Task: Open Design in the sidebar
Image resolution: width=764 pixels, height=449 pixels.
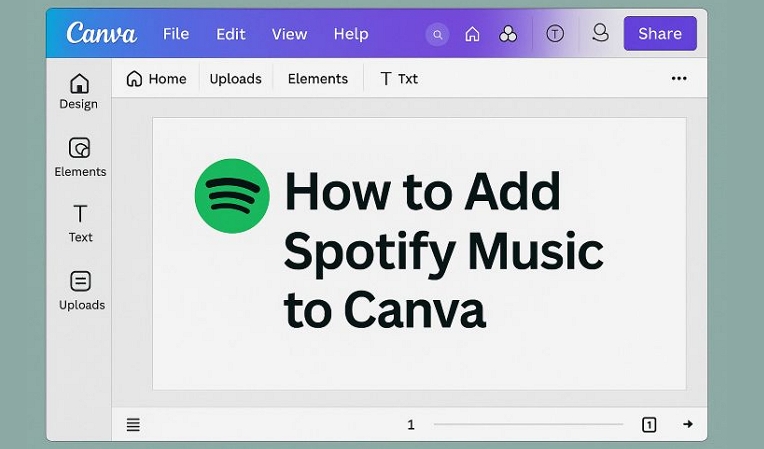Action: coord(79,92)
